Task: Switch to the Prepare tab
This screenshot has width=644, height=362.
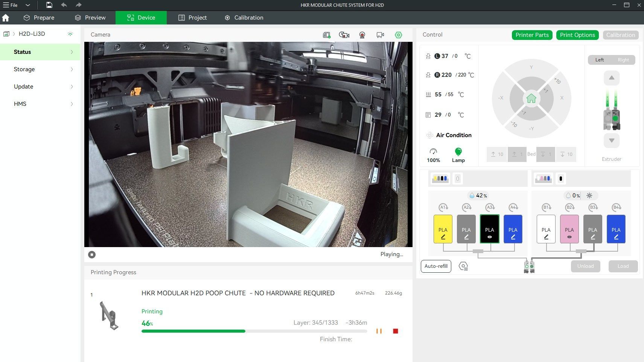Action: tap(39, 18)
